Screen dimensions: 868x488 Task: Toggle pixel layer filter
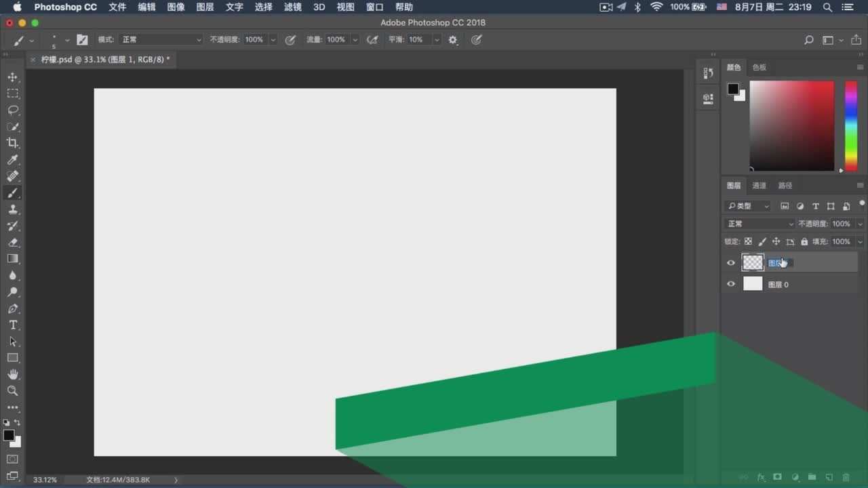coord(785,206)
